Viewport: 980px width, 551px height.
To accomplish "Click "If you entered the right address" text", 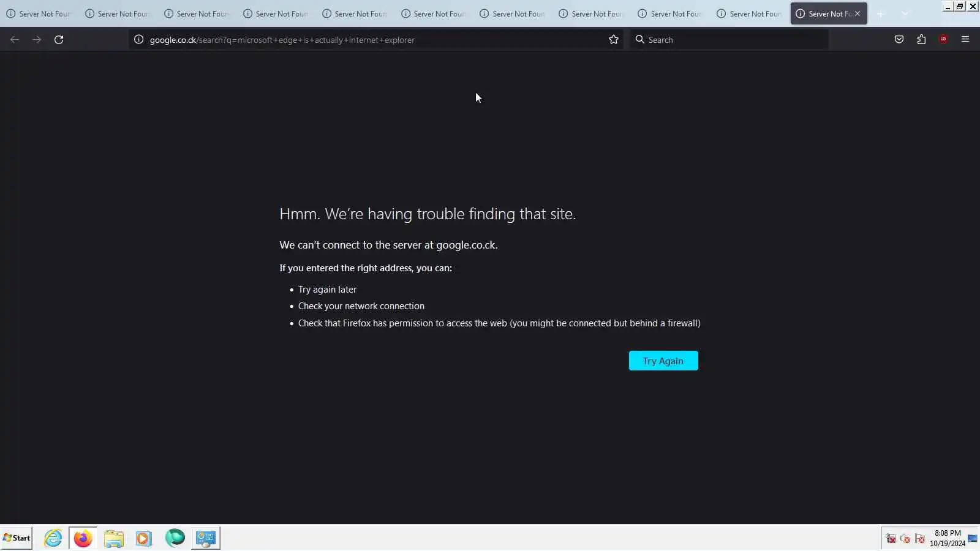I will pyautogui.click(x=366, y=268).
